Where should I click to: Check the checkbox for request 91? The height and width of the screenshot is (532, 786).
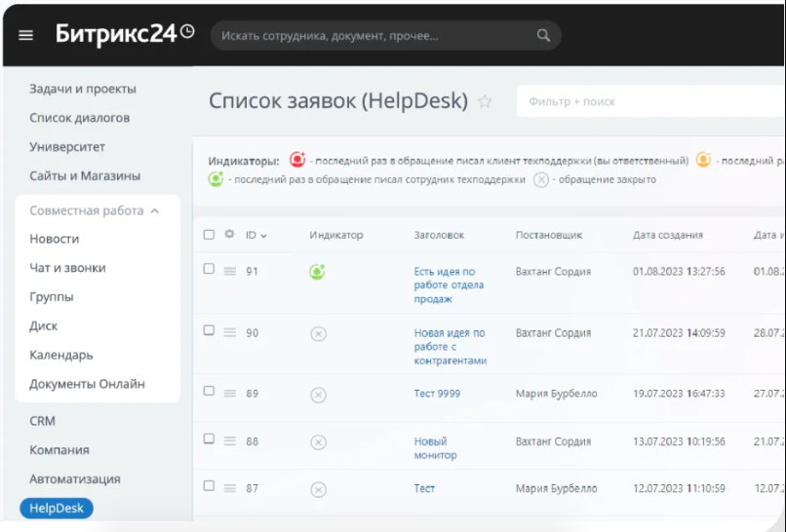tap(209, 269)
